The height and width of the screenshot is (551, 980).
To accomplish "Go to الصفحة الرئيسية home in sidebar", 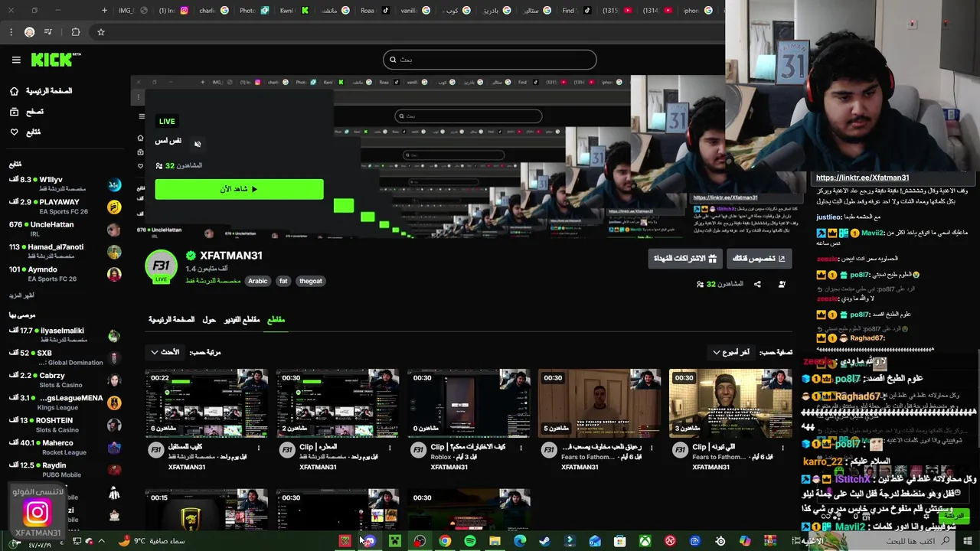I will [x=41, y=91].
